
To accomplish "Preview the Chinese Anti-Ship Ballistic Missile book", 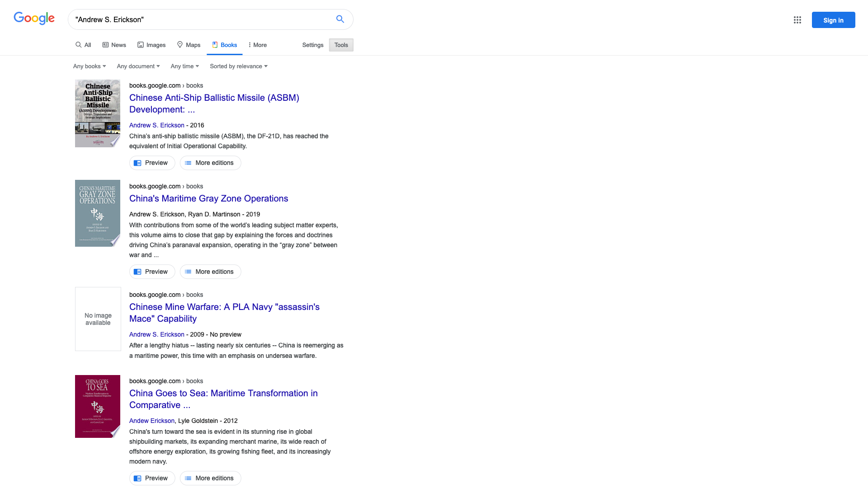I will [152, 163].
